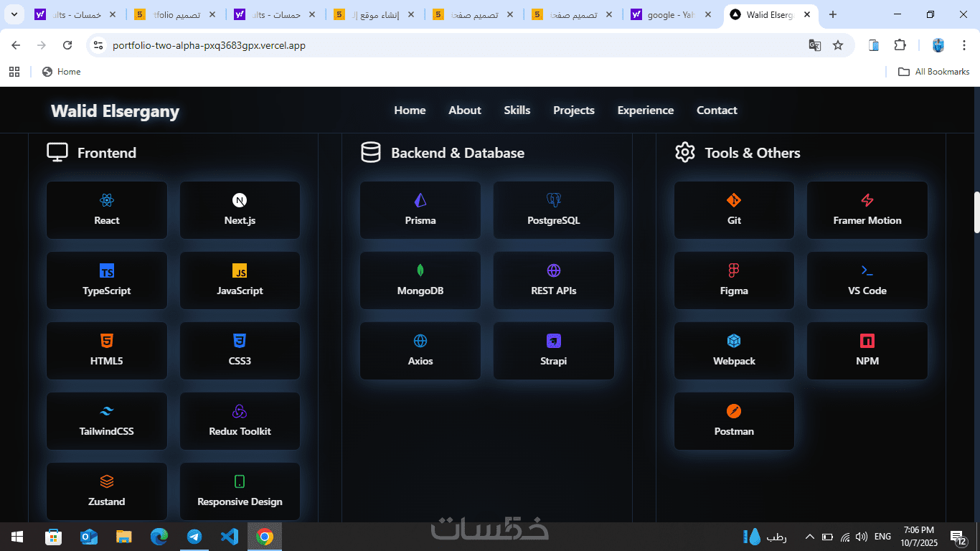The width and height of the screenshot is (980, 551).
Task: Open the Home bookmark
Action: [61, 72]
